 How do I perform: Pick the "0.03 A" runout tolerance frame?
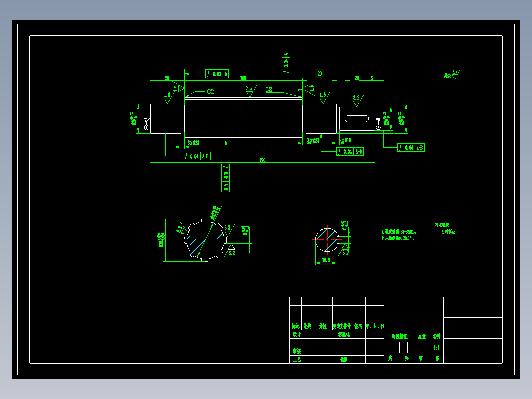point(217,74)
